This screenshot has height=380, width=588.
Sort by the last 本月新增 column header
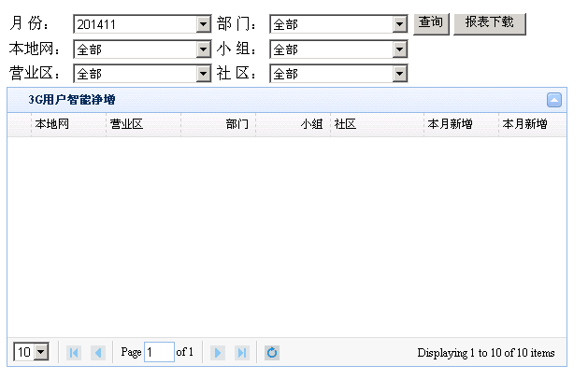coord(533,124)
